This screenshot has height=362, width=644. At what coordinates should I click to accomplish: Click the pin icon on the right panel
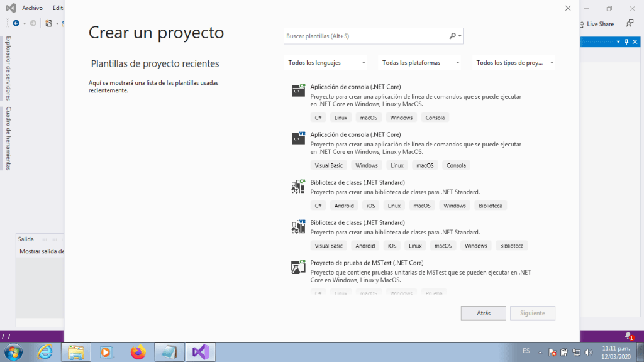pos(626,41)
